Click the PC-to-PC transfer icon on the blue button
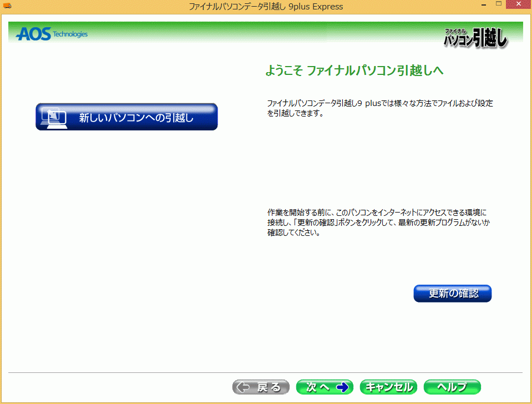 54,117
